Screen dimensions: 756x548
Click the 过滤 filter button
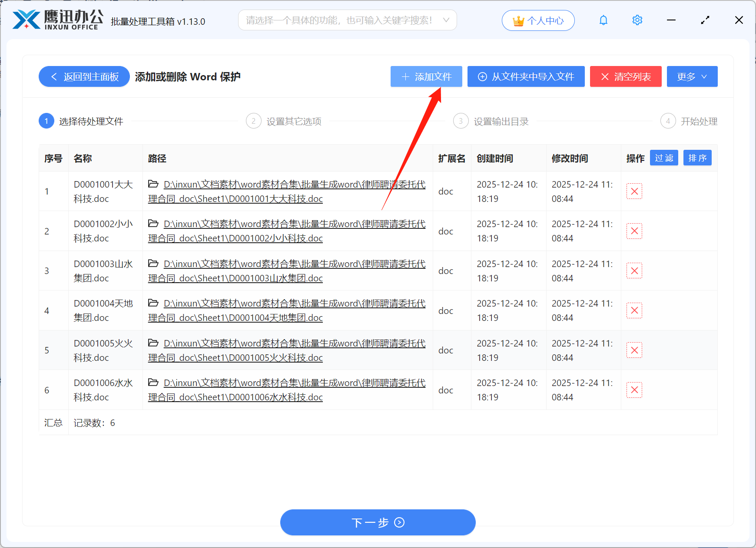pyautogui.click(x=664, y=158)
